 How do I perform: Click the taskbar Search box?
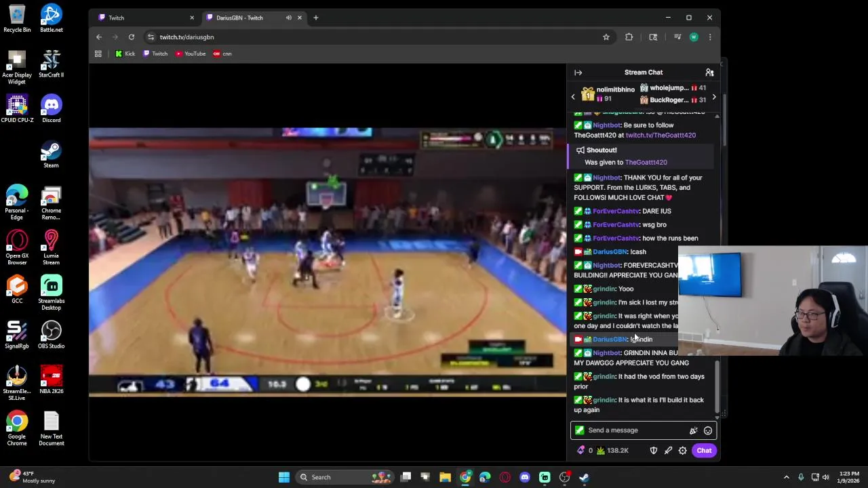[x=344, y=477]
